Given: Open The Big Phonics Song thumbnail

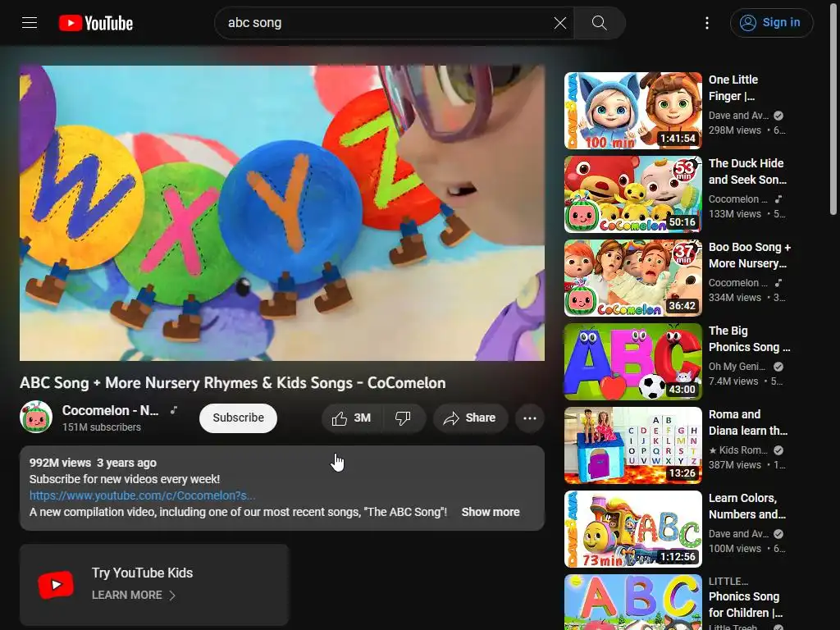Looking at the screenshot, I should (633, 362).
